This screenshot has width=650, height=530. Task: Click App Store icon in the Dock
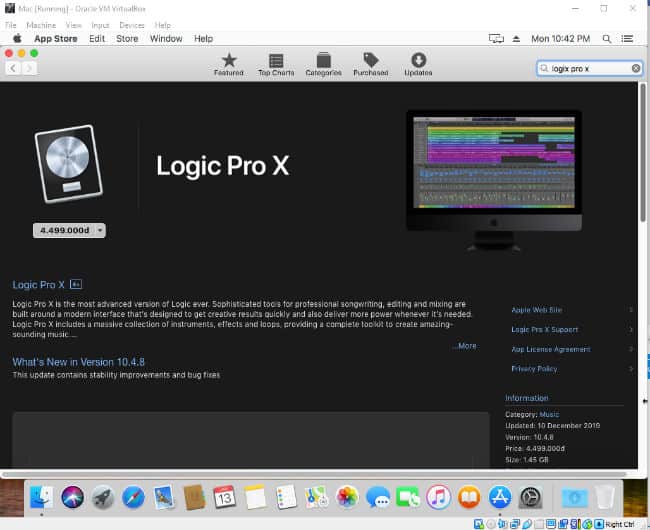pos(500,497)
